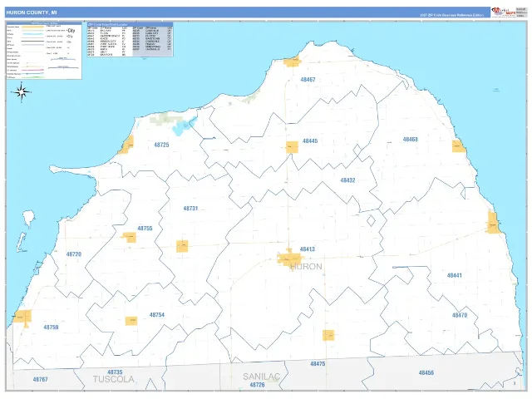
Task: Select ZIP code label 48441
Action: point(455,275)
